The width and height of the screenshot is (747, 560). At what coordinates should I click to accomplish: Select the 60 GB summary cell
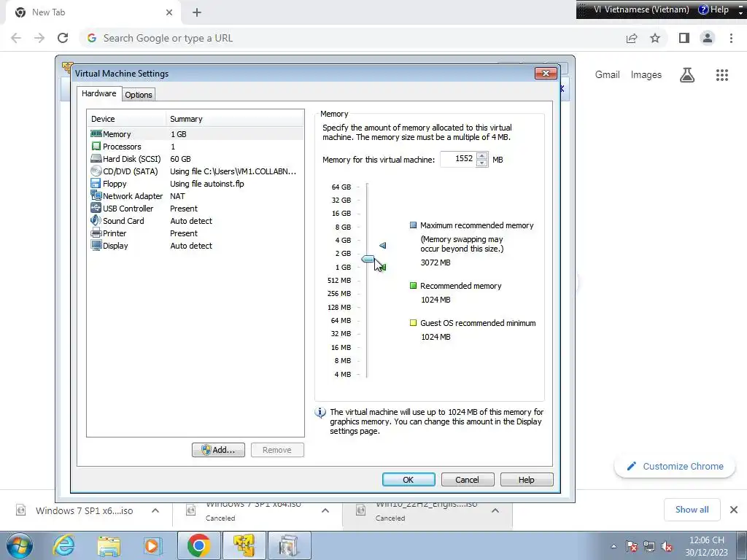tap(180, 158)
